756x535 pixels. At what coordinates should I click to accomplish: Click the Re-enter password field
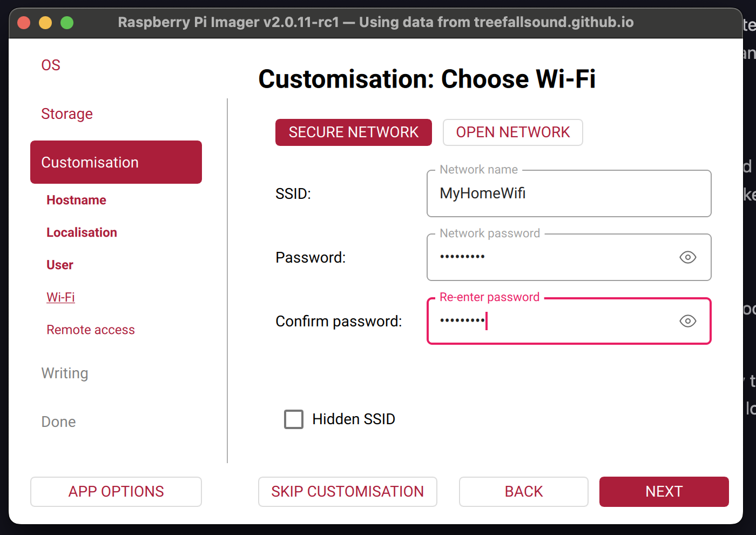click(x=569, y=321)
